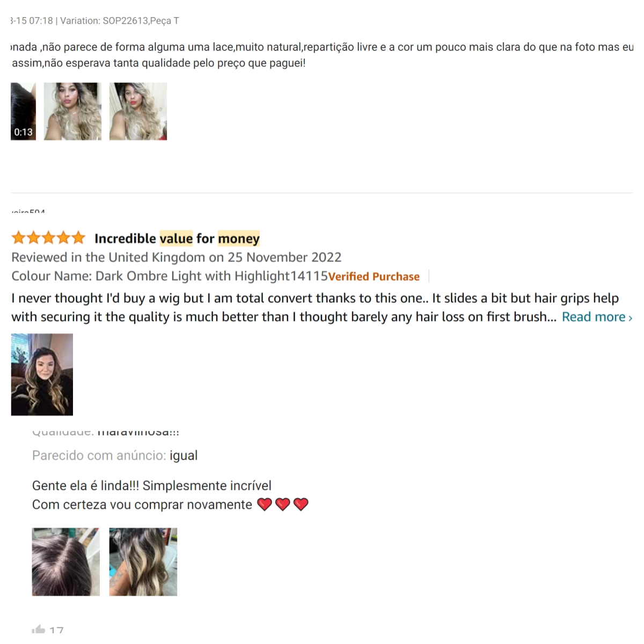This screenshot has width=644, height=644.
Task: Click the five-star rating icons
Action: click(x=48, y=238)
